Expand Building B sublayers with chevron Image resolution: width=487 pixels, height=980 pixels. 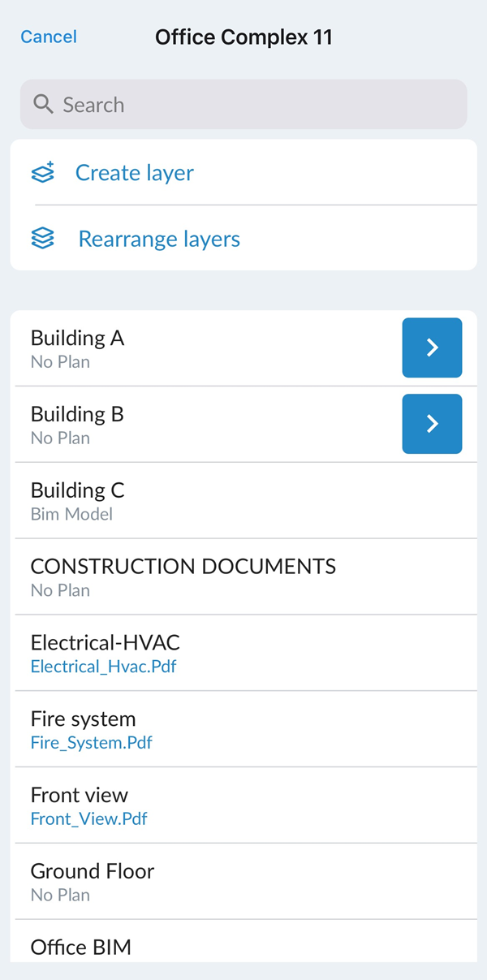pyautogui.click(x=432, y=424)
